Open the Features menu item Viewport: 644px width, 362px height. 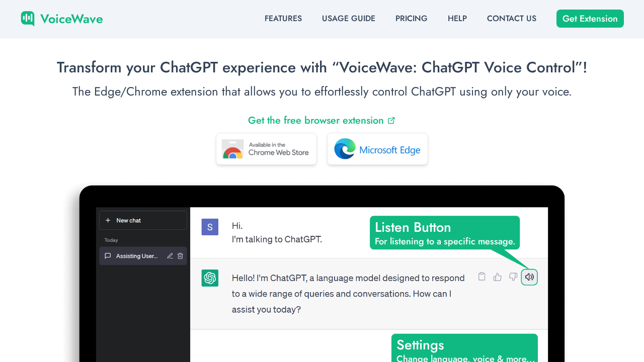click(x=283, y=19)
